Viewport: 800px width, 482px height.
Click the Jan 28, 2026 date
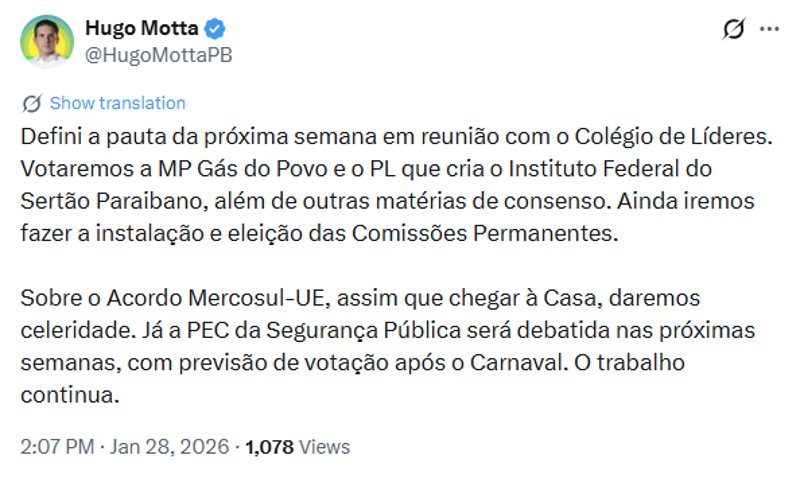tap(169, 445)
